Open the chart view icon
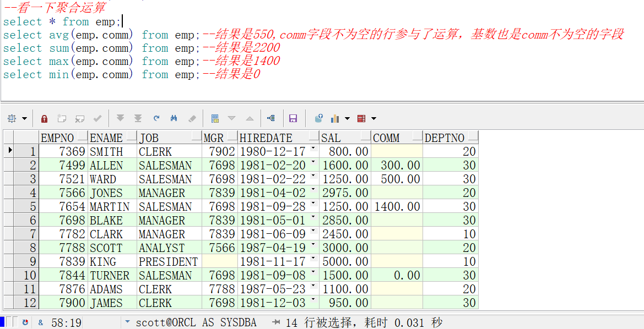Screen dimensions: 644x329 click(x=335, y=118)
